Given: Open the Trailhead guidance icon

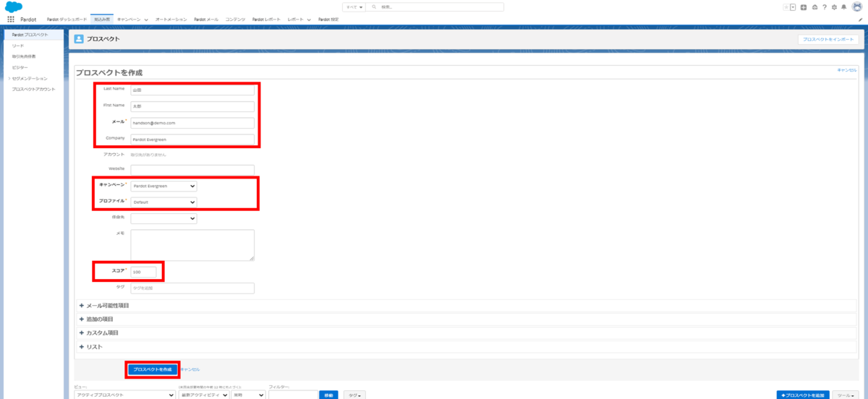Looking at the screenshot, I should coord(814,7).
